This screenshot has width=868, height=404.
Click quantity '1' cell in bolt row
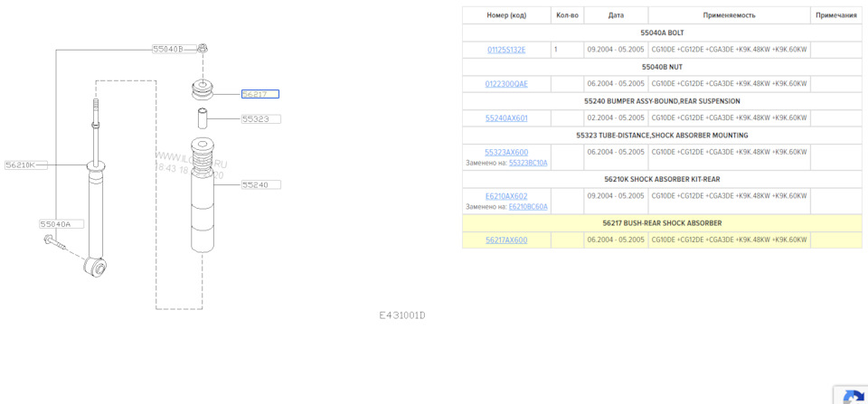(568, 50)
